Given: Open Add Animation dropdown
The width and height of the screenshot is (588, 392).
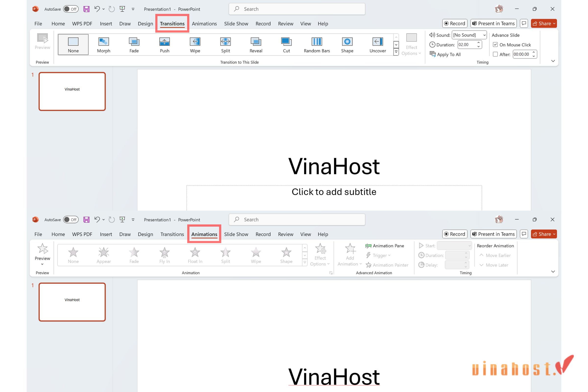Looking at the screenshot, I should (350, 255).
